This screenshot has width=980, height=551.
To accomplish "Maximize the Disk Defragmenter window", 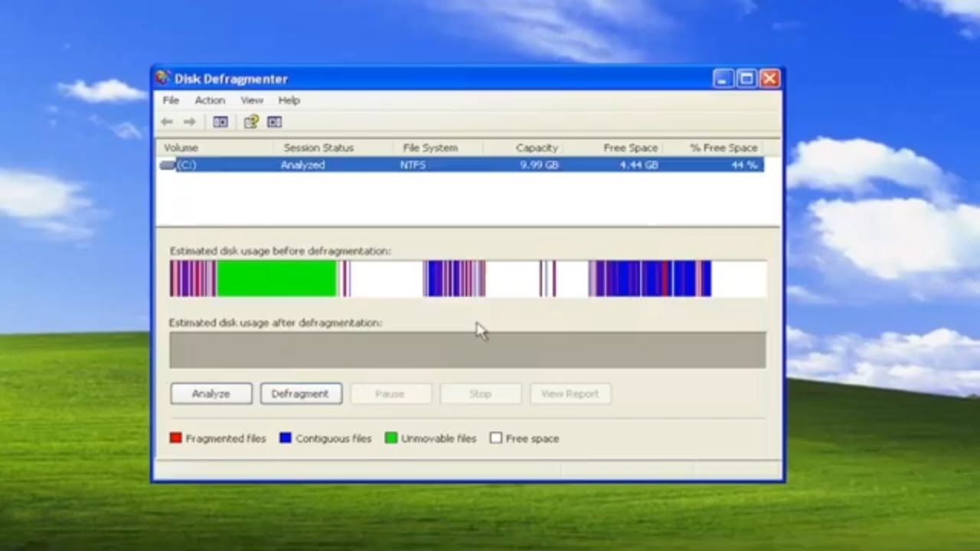I will point(746,78).
